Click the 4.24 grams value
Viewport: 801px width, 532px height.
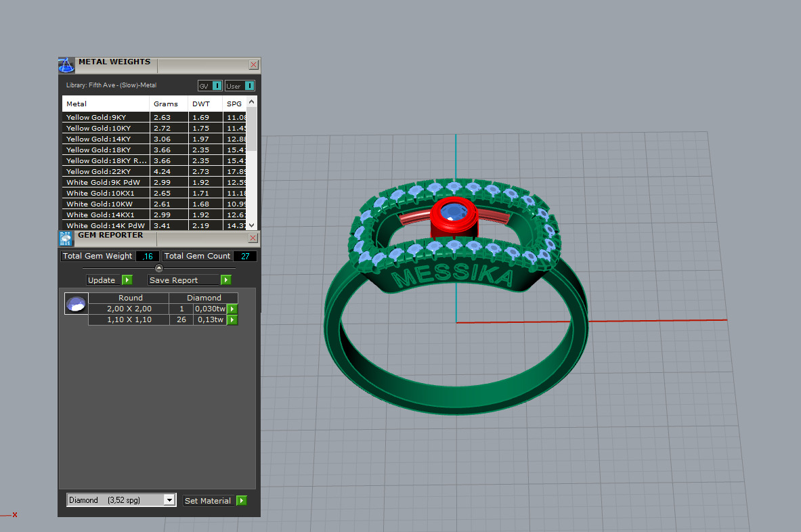[162, 171]
